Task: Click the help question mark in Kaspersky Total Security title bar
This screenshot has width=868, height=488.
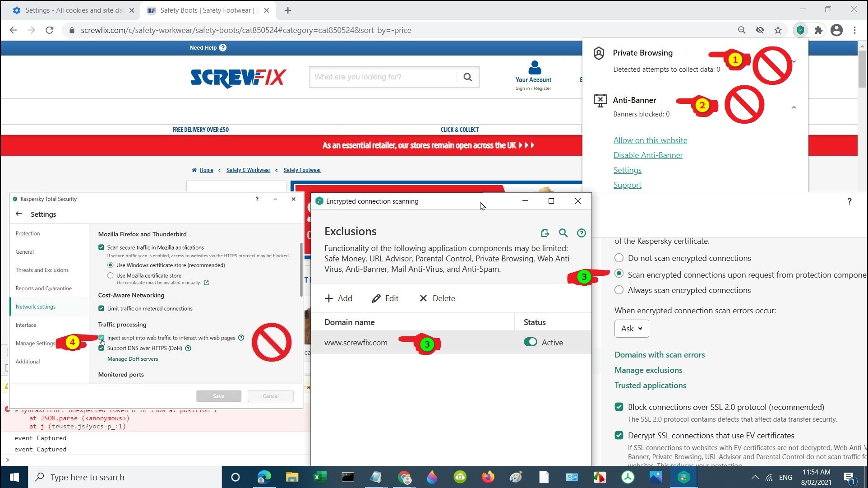Action: pyautogui.click(x=257, y=199)
